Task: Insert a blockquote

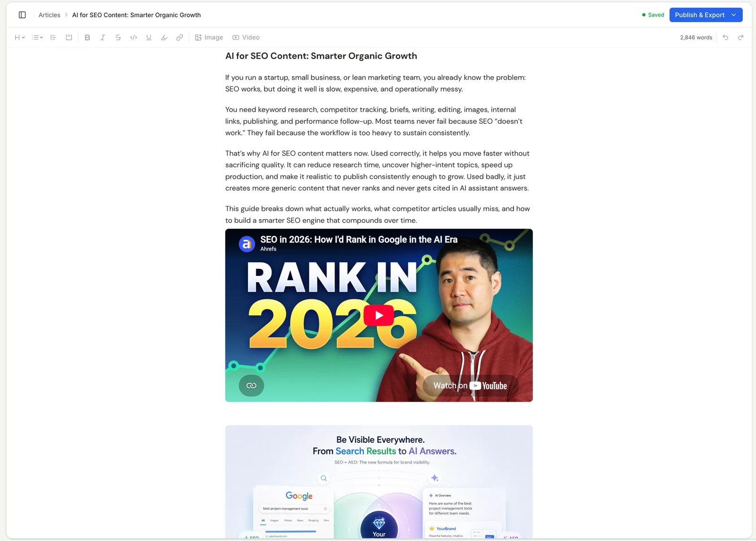Action: tap(53, 37)
